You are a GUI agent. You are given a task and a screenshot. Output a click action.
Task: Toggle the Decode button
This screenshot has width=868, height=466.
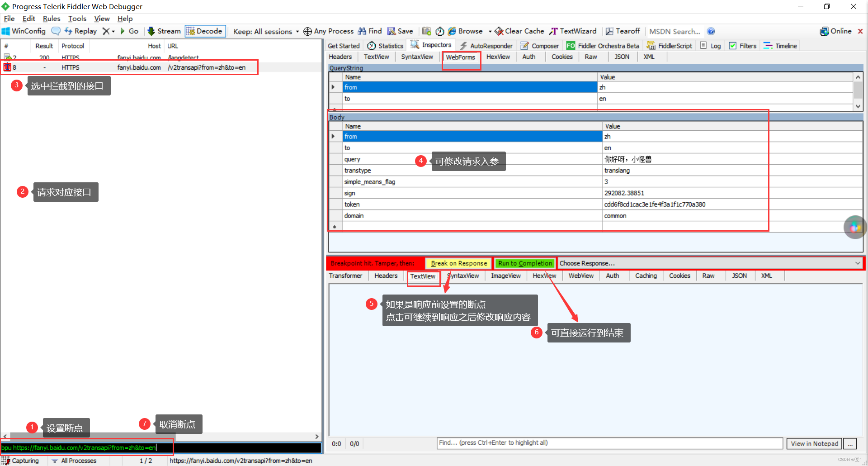point(205,31)
